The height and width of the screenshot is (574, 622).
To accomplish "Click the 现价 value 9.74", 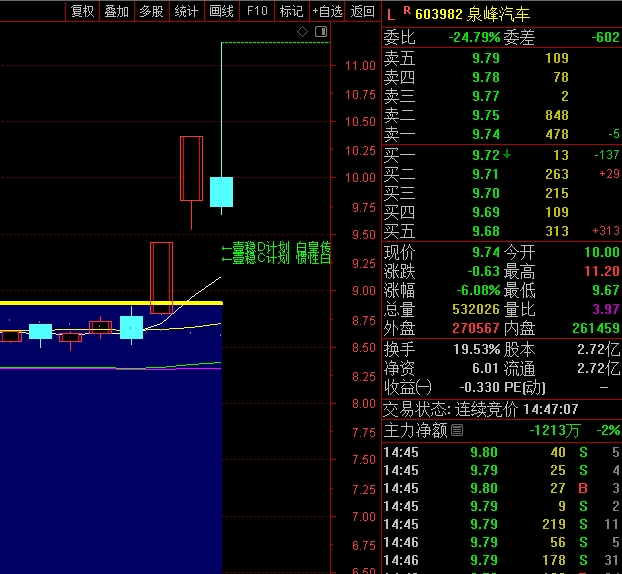I will coord(486,252).
